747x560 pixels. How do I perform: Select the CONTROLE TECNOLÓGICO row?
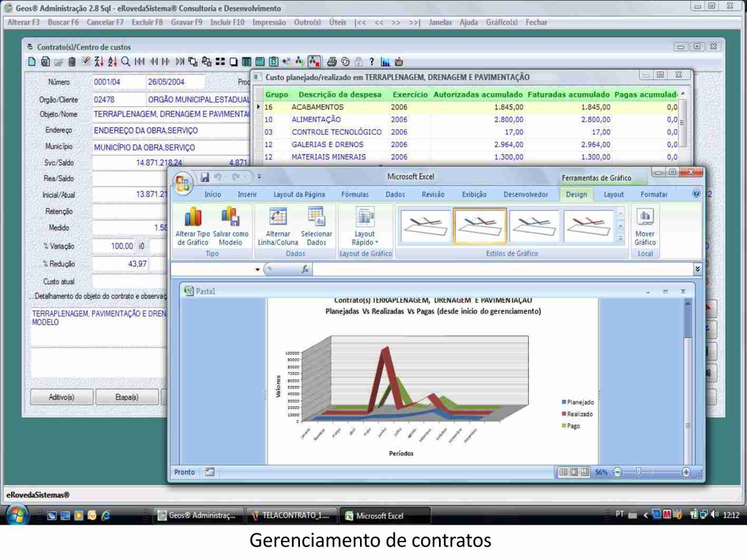point(469,132)
